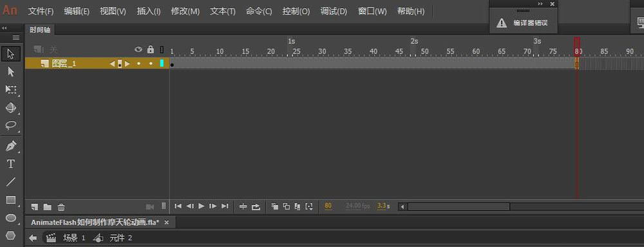
Task: Select the Subselection tool
Action: pyautogui.click(x=11, y=72)
